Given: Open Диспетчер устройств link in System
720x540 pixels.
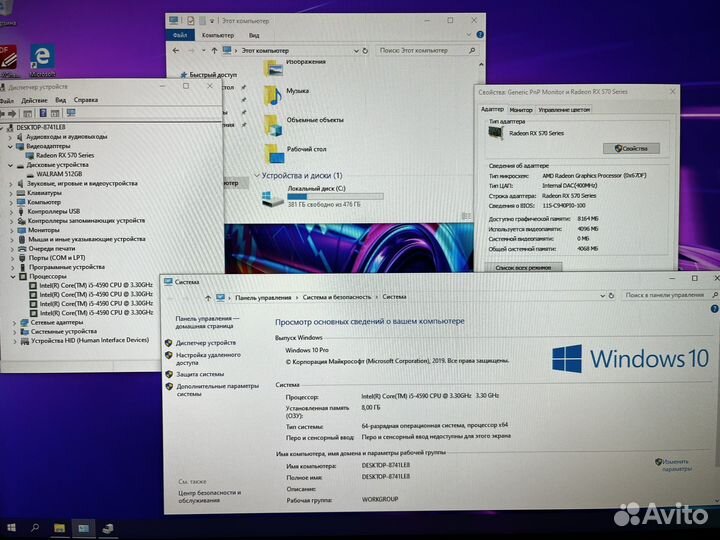Looking at the screenshot, I should pyautogui.click(x=206, y=343).
